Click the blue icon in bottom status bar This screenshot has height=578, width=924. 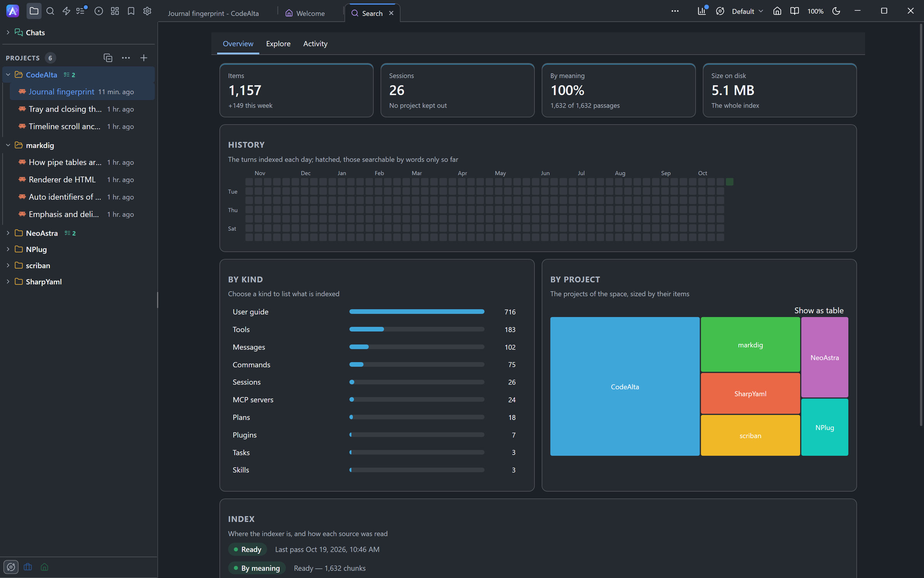coord(28,567)
